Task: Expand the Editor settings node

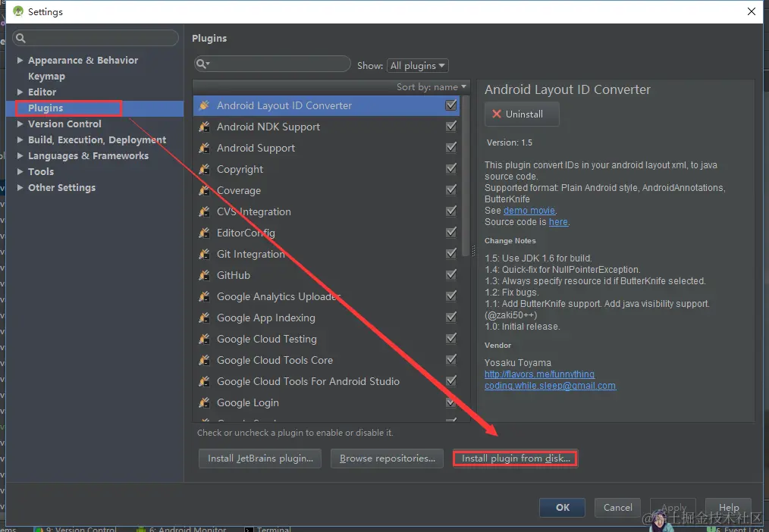Action: 20,92
